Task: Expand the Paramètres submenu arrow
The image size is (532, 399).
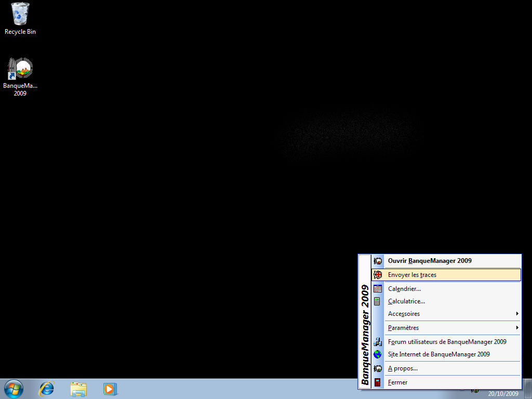Action: pos(517,328)
